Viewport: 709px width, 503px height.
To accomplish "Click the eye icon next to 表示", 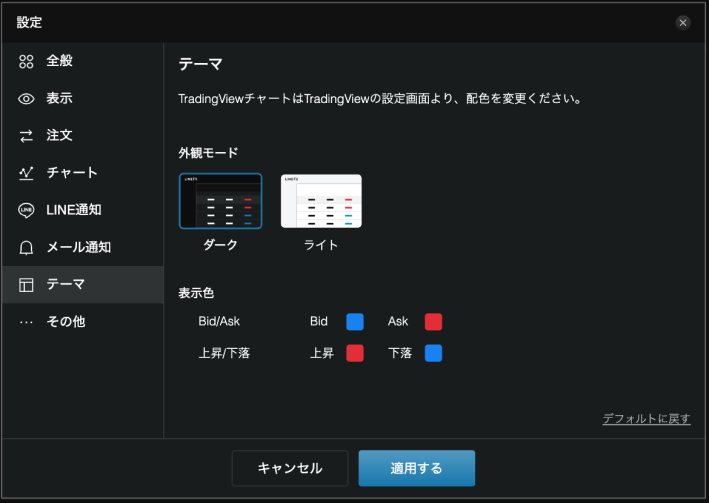I will [x=27, y=98].
